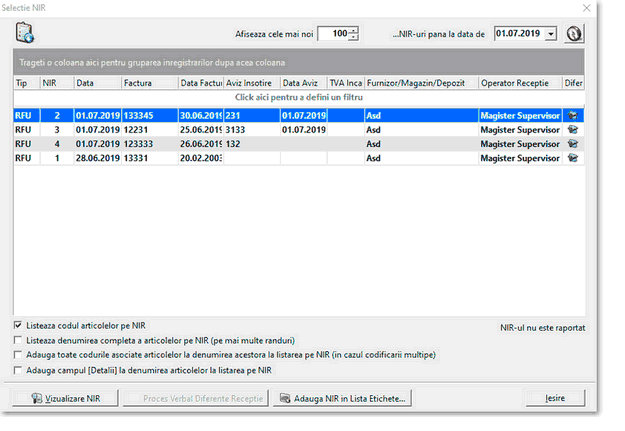Click Data Factura cell 30.06.2019
This screenshot has width=625, height=431.
(x=201, y=116)
